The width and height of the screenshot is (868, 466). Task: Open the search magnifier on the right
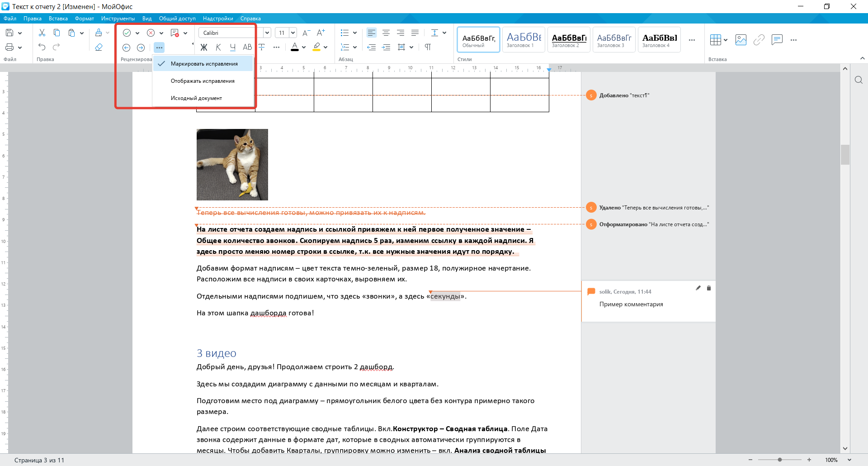click(859, 80)
